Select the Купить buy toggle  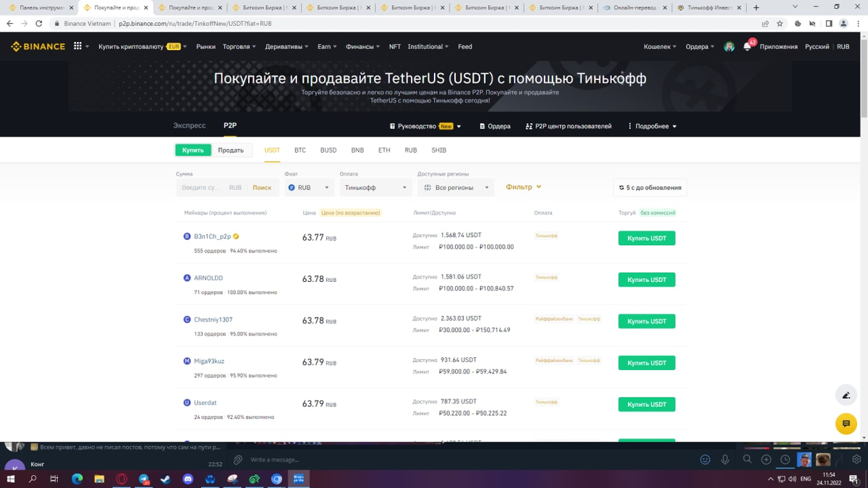click(x=193, y=150)
